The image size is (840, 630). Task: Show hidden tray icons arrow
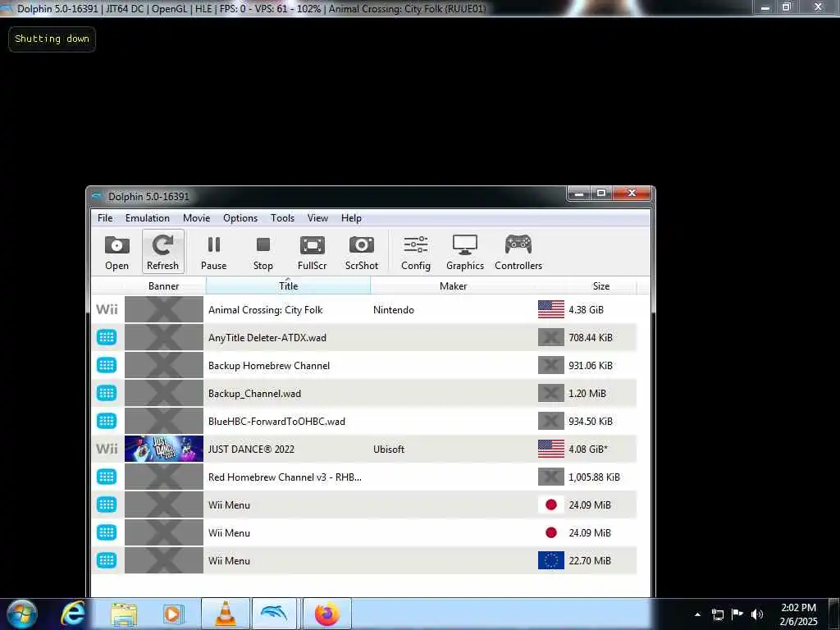pos(697,614)
